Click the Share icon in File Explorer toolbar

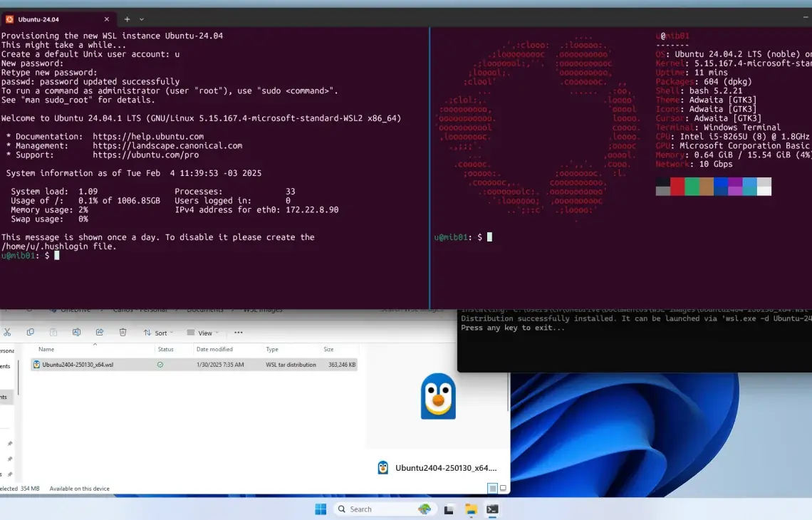point(100,333)
